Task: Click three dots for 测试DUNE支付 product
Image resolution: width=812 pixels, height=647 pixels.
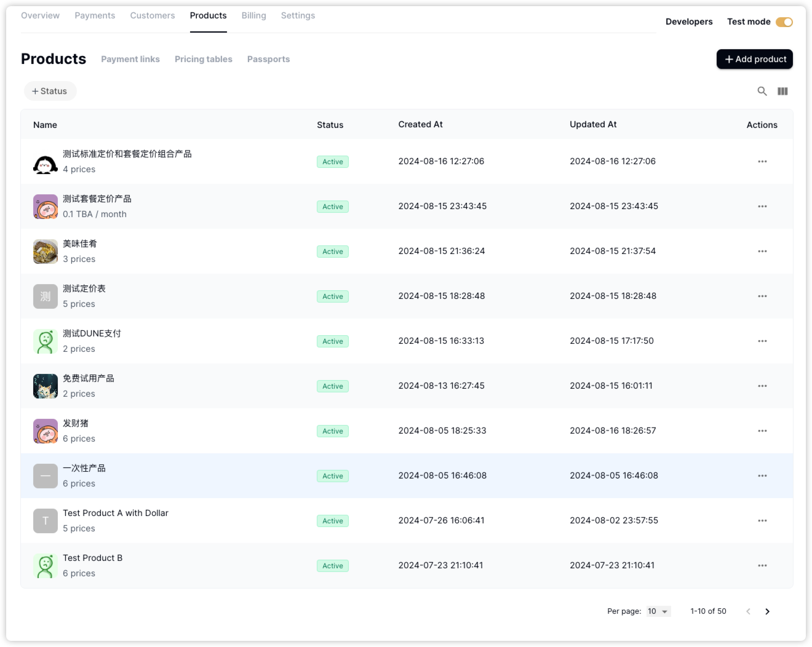Action: pyautogui.click(x=762, y=341)
